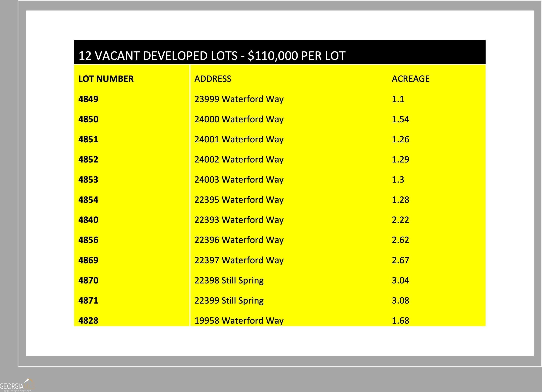
Task: Click address 24000 Waterford Way
Action: click(x=239, y=119)
